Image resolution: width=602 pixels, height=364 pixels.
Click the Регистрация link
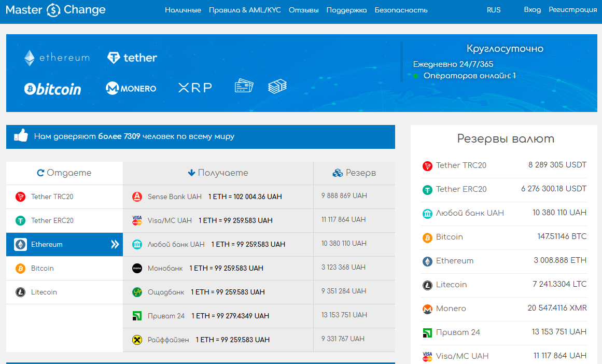point(573,10)
